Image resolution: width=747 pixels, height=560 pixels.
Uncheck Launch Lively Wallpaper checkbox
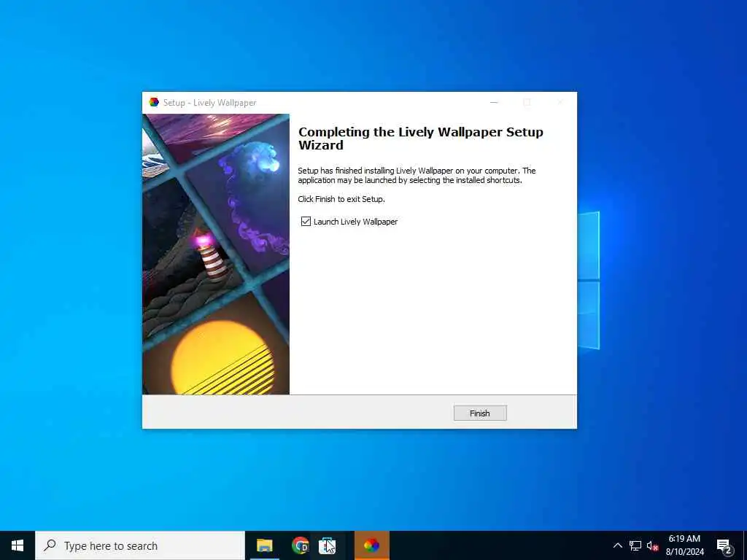(x=306, y=222)
